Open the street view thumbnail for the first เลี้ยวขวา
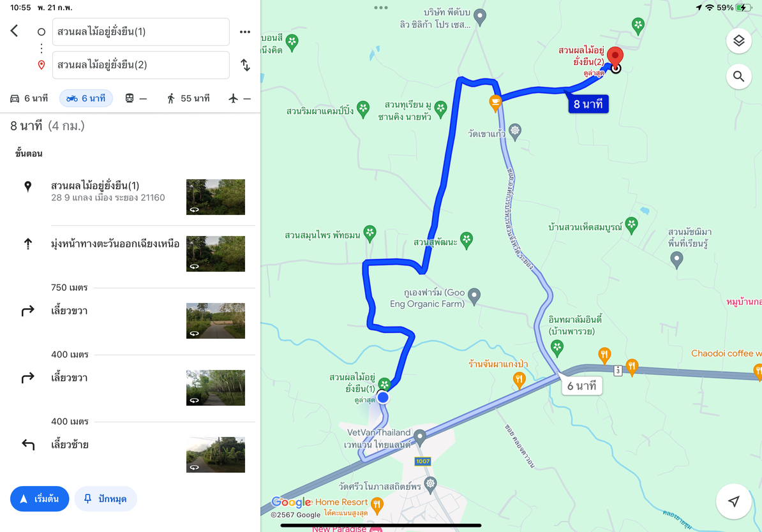 tap(215, 321)
